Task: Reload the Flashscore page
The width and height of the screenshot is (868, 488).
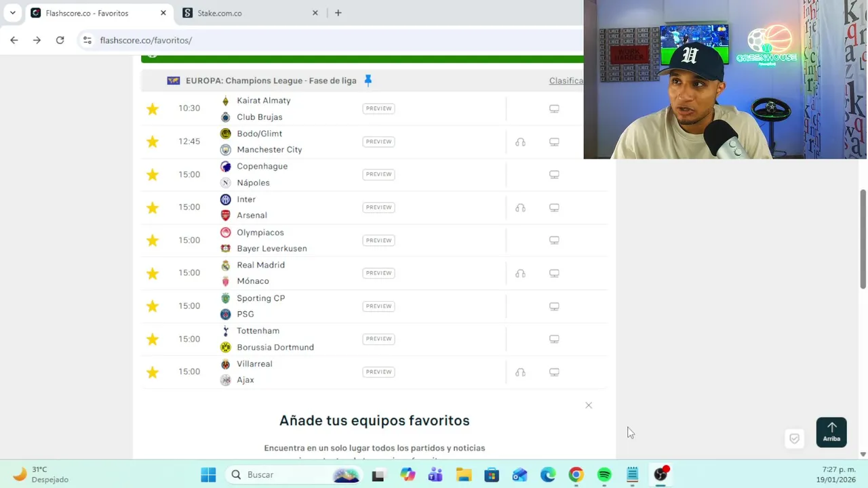Action: [x=60, y=40]
